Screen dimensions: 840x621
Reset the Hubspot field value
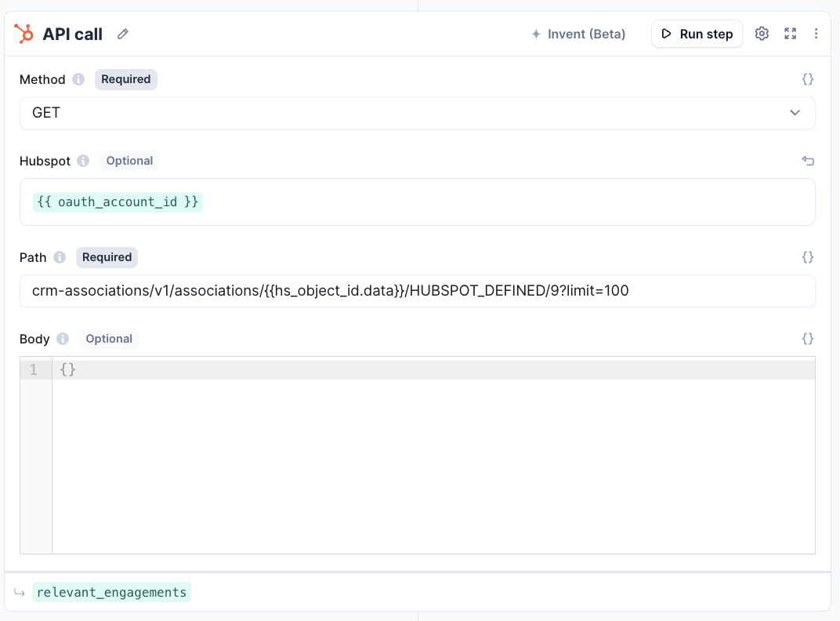tap(808, 161)
